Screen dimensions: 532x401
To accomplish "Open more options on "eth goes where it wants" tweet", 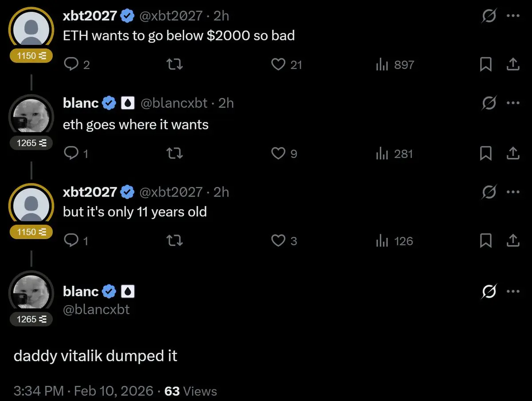I will point(513,103).
